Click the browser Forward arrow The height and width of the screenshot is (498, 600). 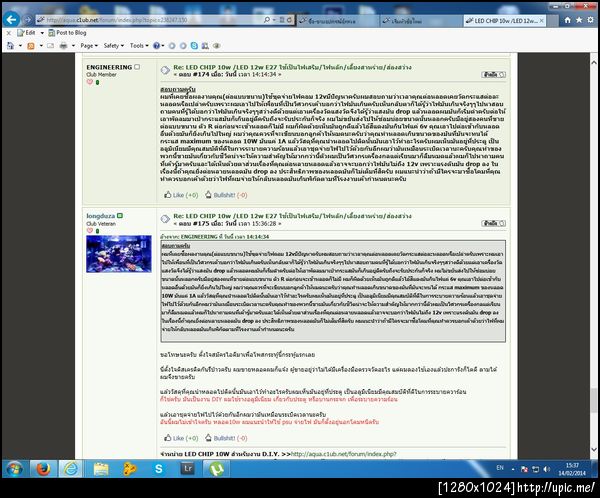click(27, 20)
